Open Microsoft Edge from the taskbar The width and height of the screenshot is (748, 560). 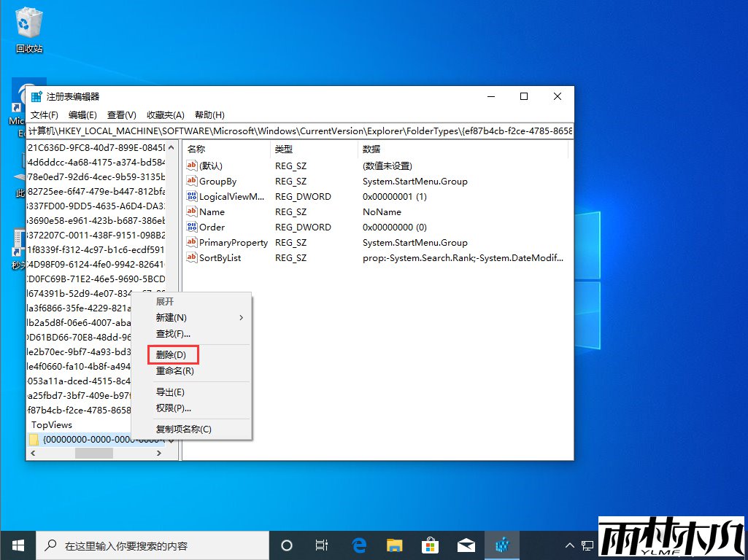358,545
